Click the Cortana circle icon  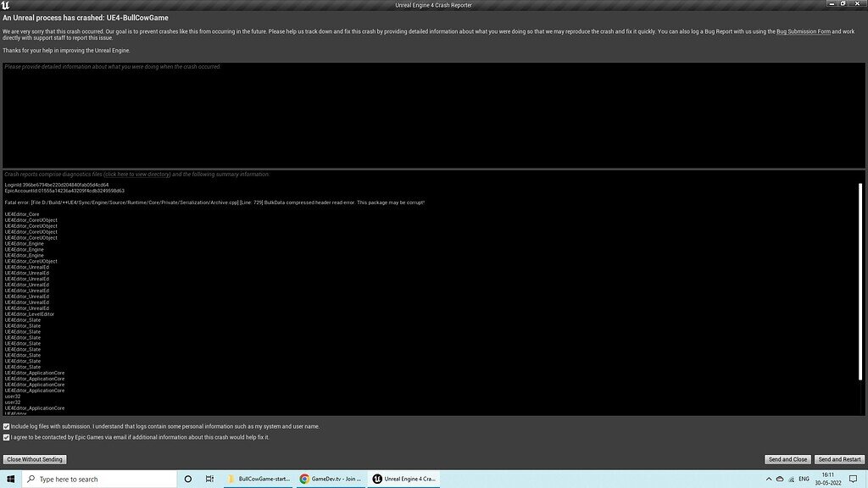pyautogui.click(x=186, y=479)
